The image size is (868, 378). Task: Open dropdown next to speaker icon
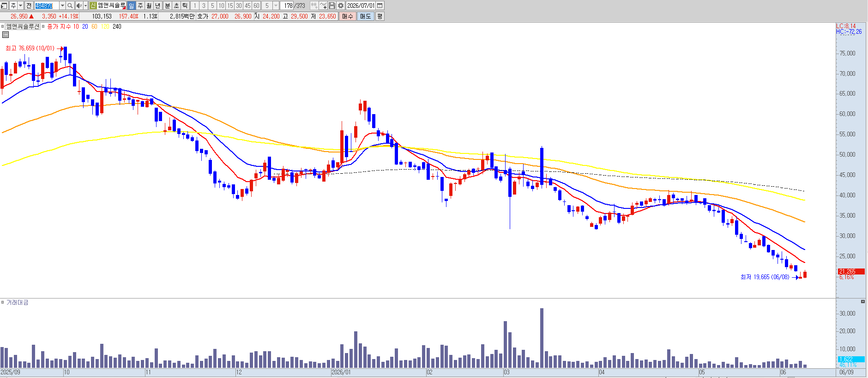tap(85, 6)
